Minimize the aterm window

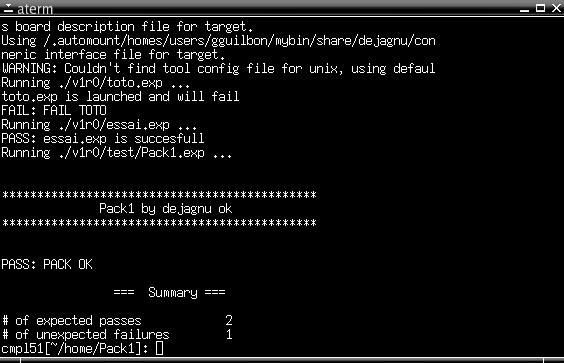pos(524,9)
